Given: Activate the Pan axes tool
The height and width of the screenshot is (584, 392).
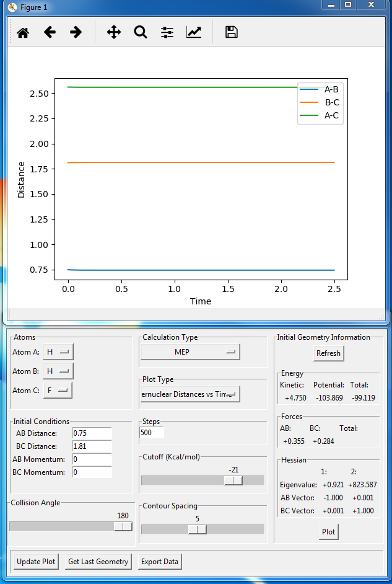Looking at the screenshot, I should [x=114, y=32].
